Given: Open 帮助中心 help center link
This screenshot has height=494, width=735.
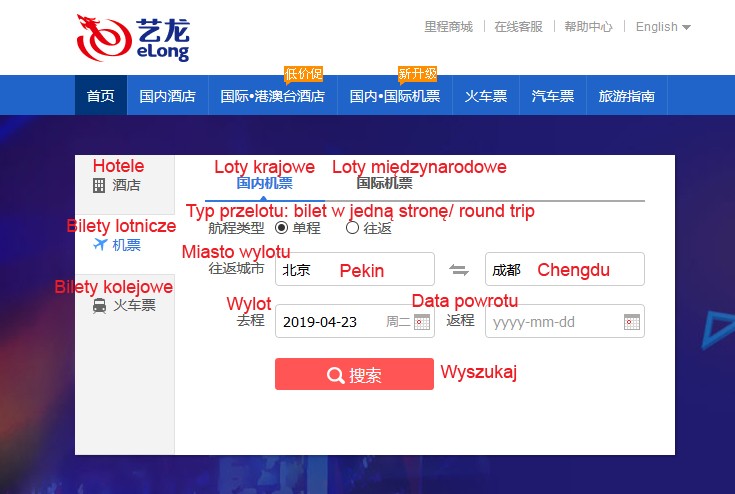Looking at the screenshot, I should [x=588, y=27].
